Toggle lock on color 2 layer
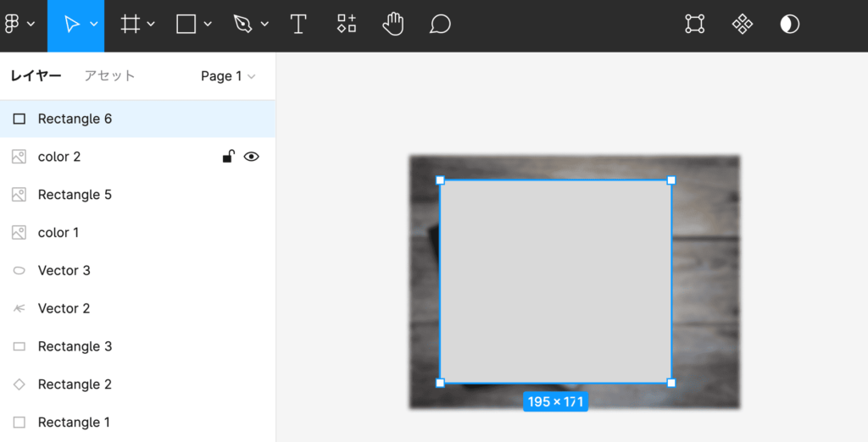This screenshot has width=868, height=442. click(228, 157)
